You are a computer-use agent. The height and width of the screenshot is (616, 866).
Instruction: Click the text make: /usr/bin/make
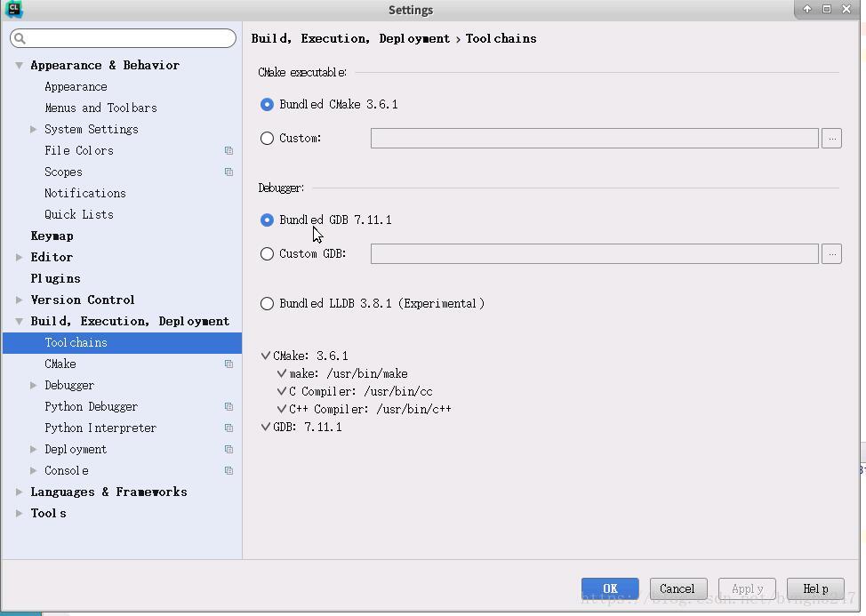point(349,373)
